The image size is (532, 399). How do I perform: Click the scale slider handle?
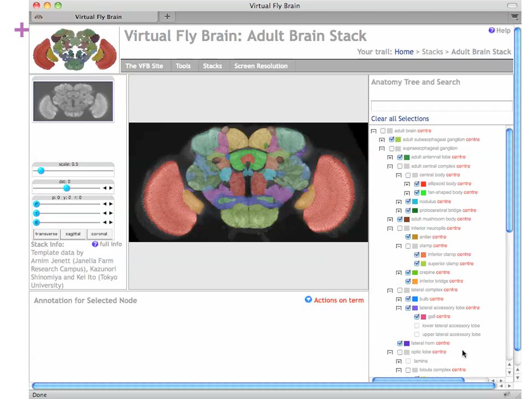[x=41, y=171]
